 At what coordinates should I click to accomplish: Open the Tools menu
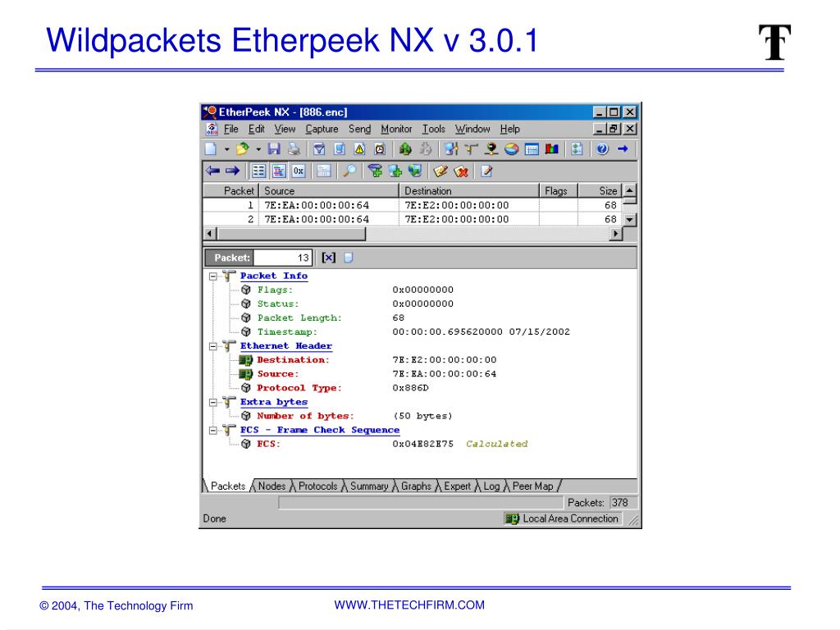point(433,129)
